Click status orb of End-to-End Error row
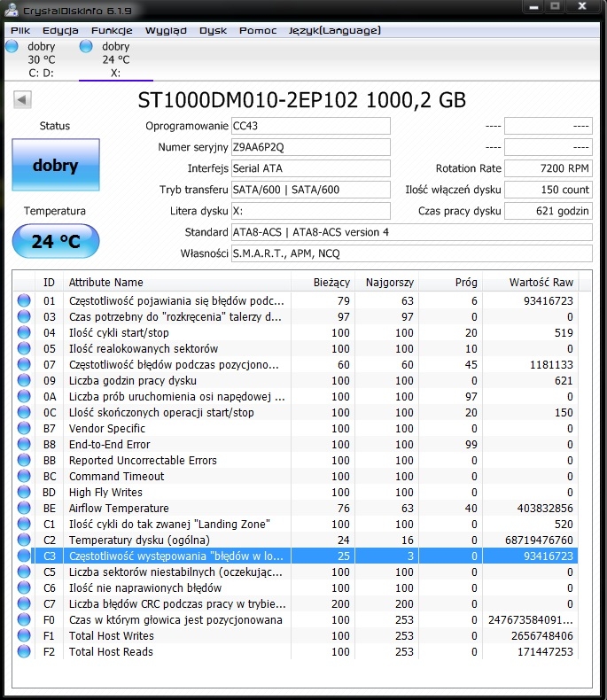Image resolution: width=607 pixels, height=700 pixels. 24,444
